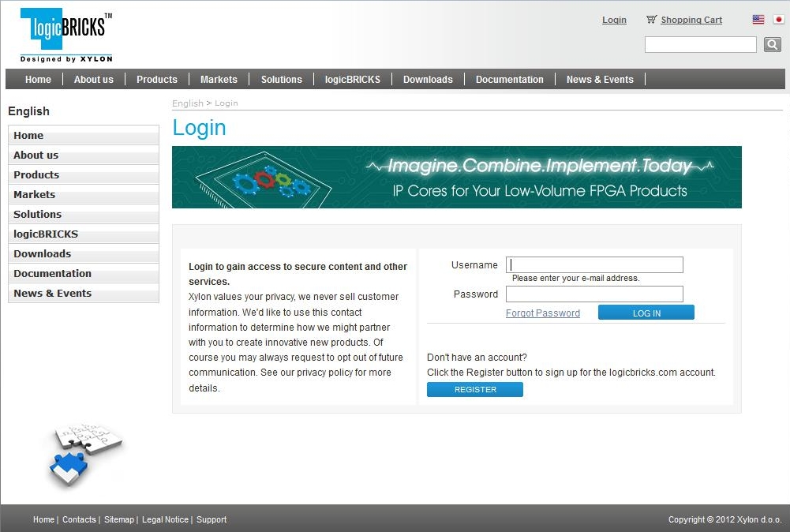Image resolution: width=790 pixels, height=532 pixels.
Task: Open the footer Legal Notice link
Action: pyautogui.click(x=165, y=519)
